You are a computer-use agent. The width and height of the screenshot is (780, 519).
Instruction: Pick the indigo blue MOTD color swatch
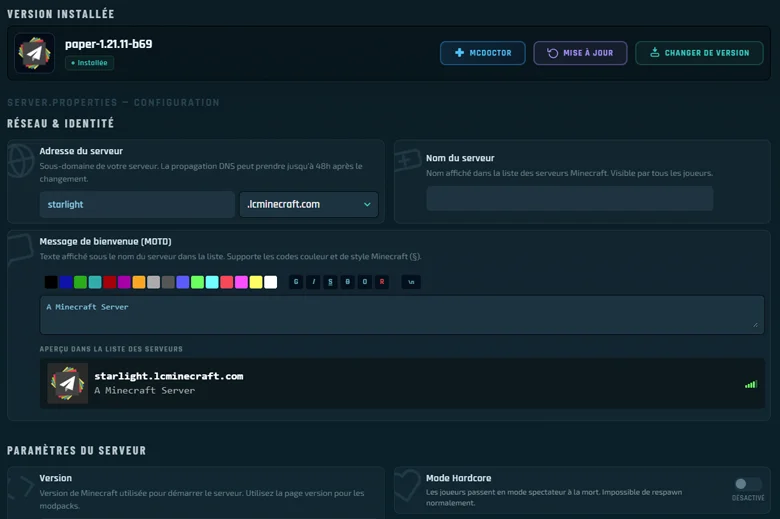coord(183,282)
